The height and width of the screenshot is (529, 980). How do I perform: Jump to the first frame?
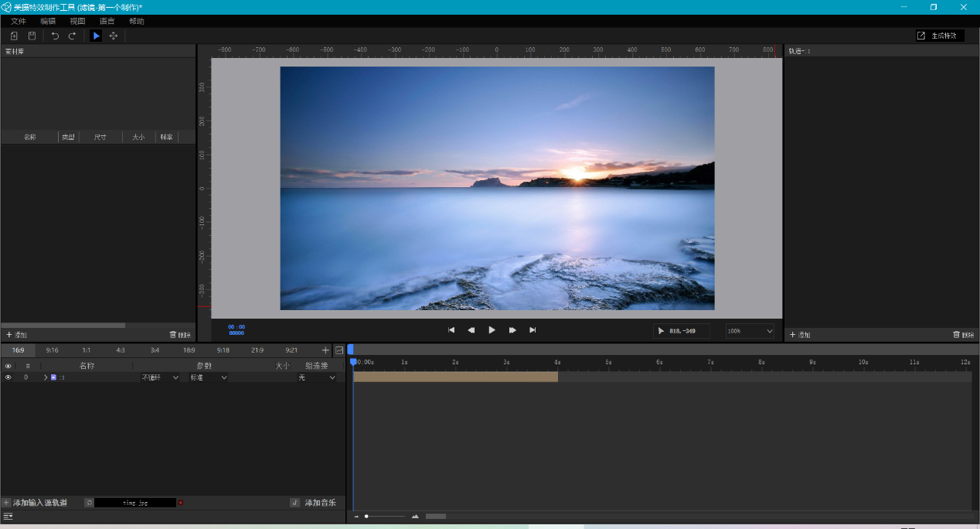[451, 330]
